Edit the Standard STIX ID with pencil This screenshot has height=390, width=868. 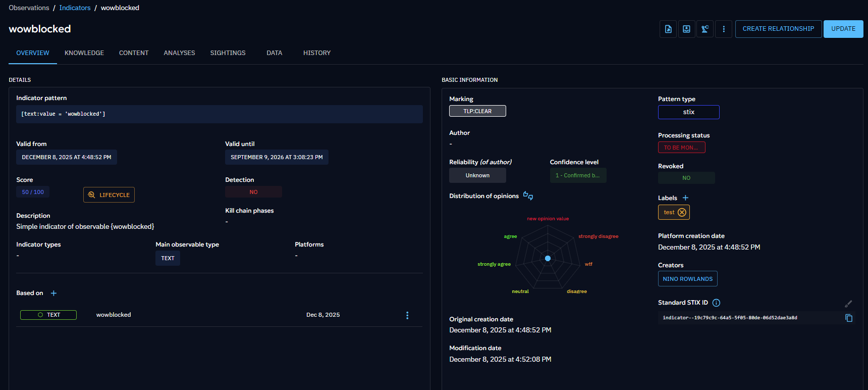click(x=848, y=304)
